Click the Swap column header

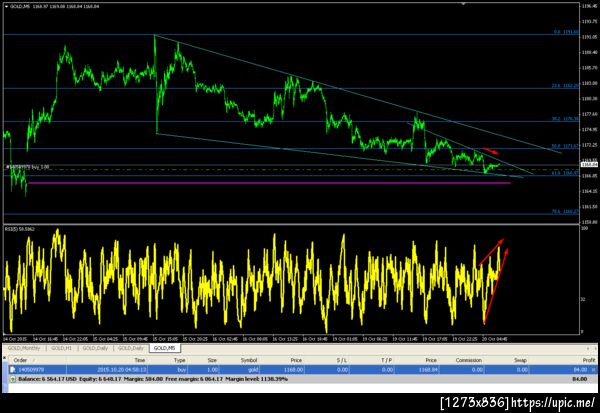tap(520, 360)
